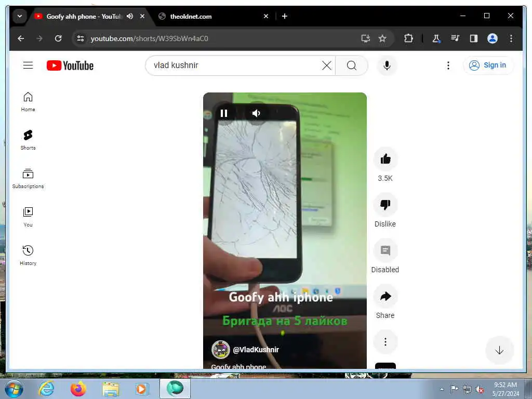The height and width of the screenshot is (399, 532).
Task: Open Chrome Labs flask icon
Action: [436, 38]
